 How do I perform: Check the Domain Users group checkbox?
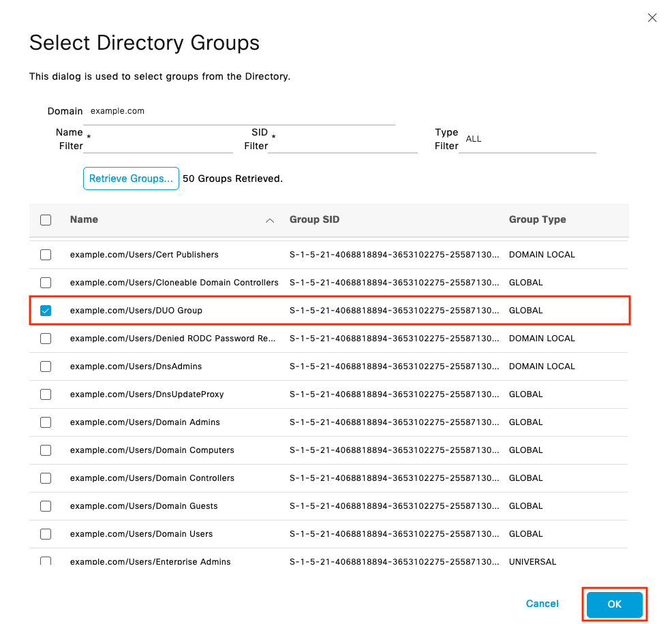point(46,534)
